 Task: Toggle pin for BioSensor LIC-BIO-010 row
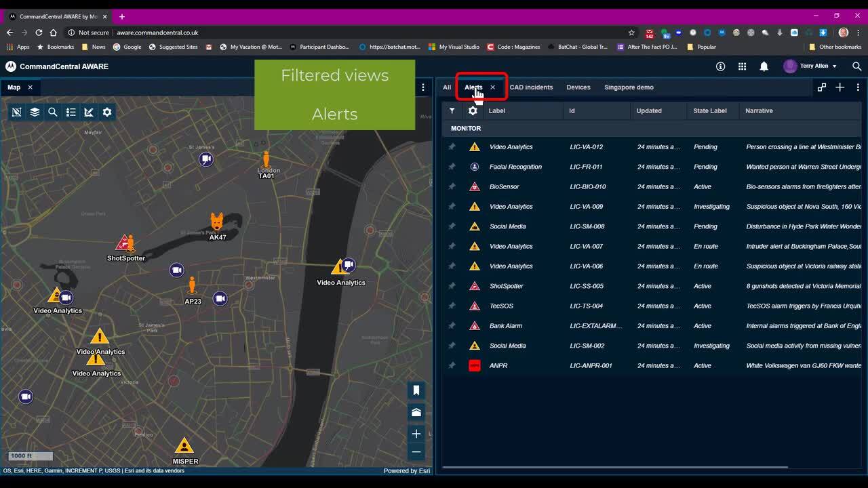452,186
